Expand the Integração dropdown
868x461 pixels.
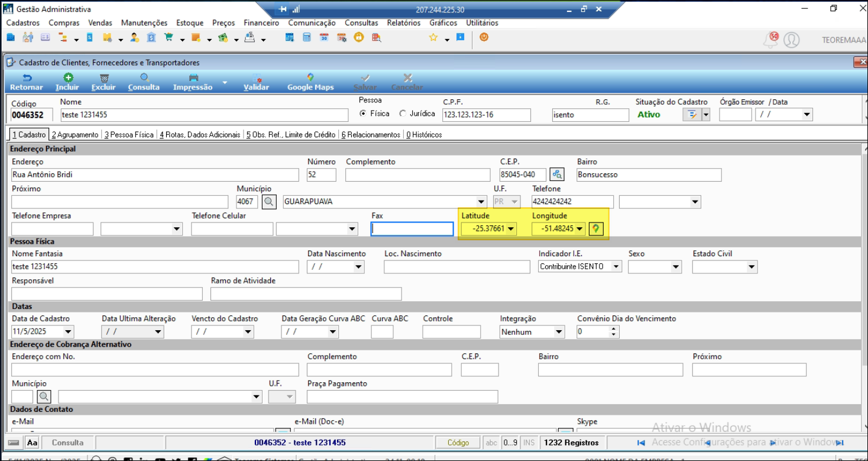(x=559, y=332)
